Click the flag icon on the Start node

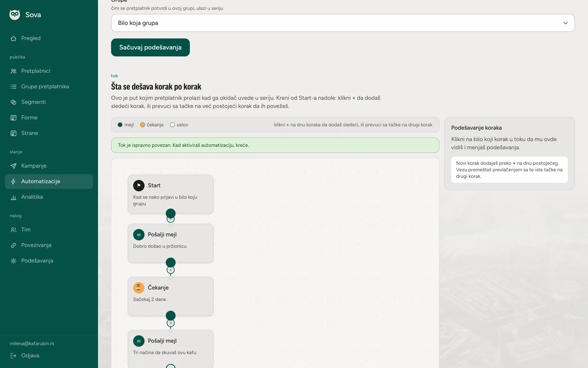click(x=139, y=185)
